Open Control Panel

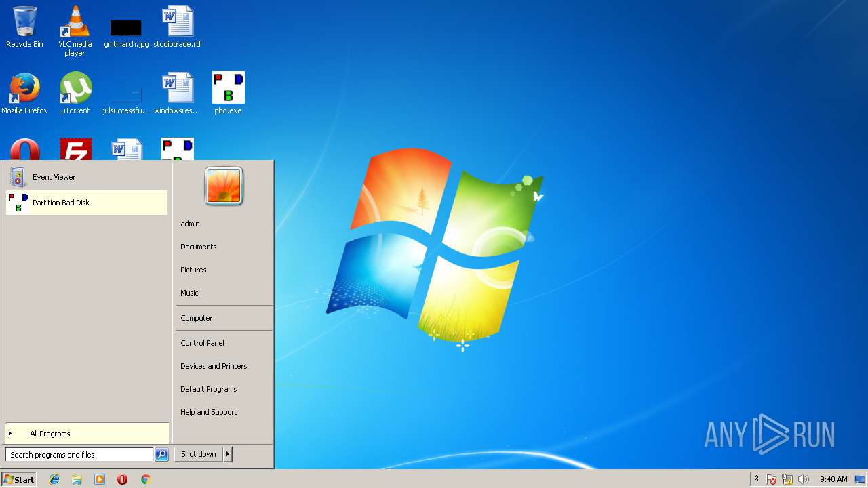[x=202, y=343]
